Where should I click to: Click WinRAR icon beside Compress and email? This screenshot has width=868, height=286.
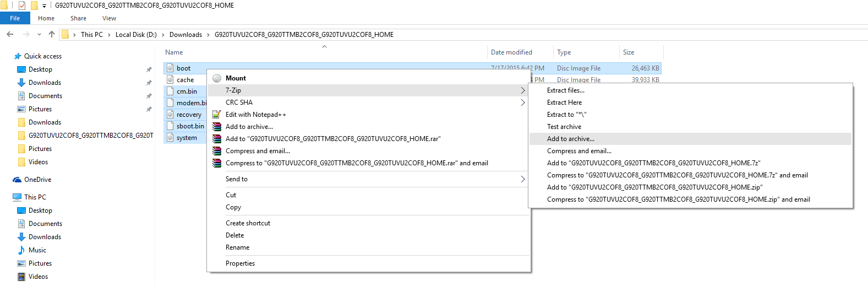coord(217,151)
